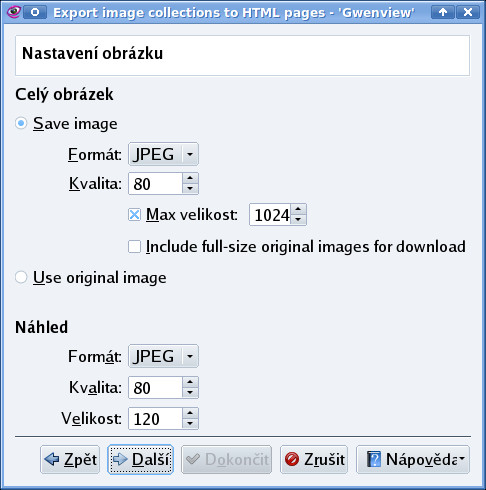Increase the full image Kvalita value

tap(190, 178)
